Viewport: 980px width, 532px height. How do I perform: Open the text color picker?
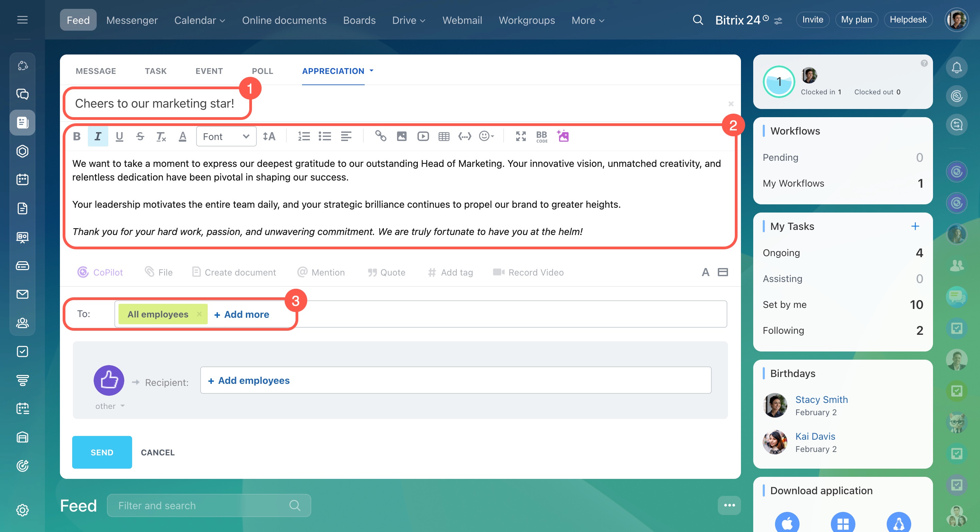(183, 136)
